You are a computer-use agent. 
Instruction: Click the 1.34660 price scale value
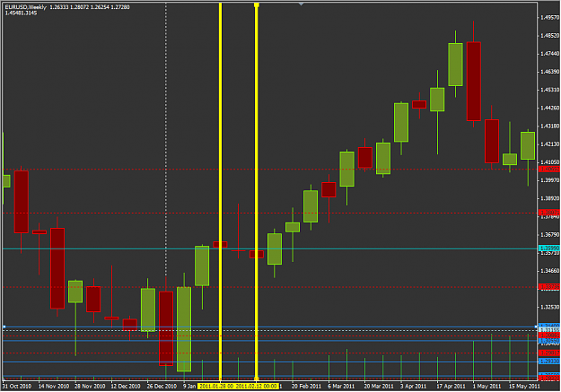550,270
